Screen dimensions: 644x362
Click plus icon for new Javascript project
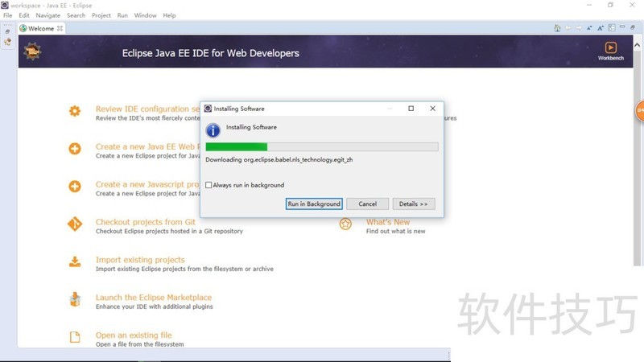75,187
